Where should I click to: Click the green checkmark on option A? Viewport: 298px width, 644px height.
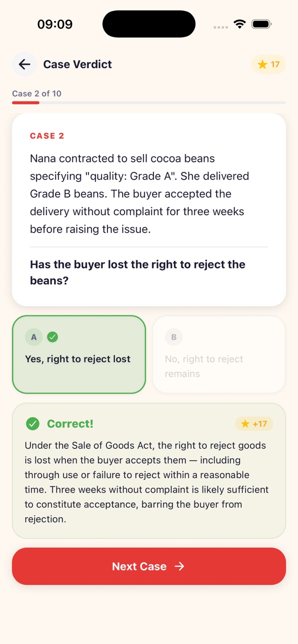(x=52, y=337)
